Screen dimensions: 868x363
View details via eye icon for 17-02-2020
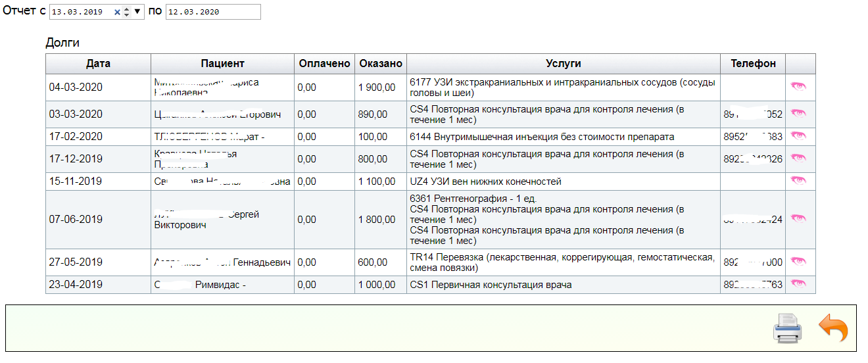(x=798, y=136)
